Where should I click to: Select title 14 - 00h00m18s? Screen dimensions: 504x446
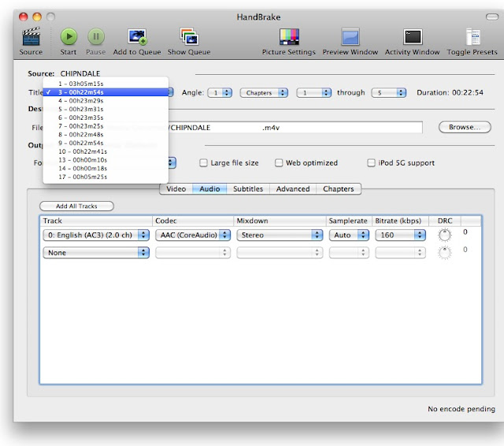click(x=106, y=168)
